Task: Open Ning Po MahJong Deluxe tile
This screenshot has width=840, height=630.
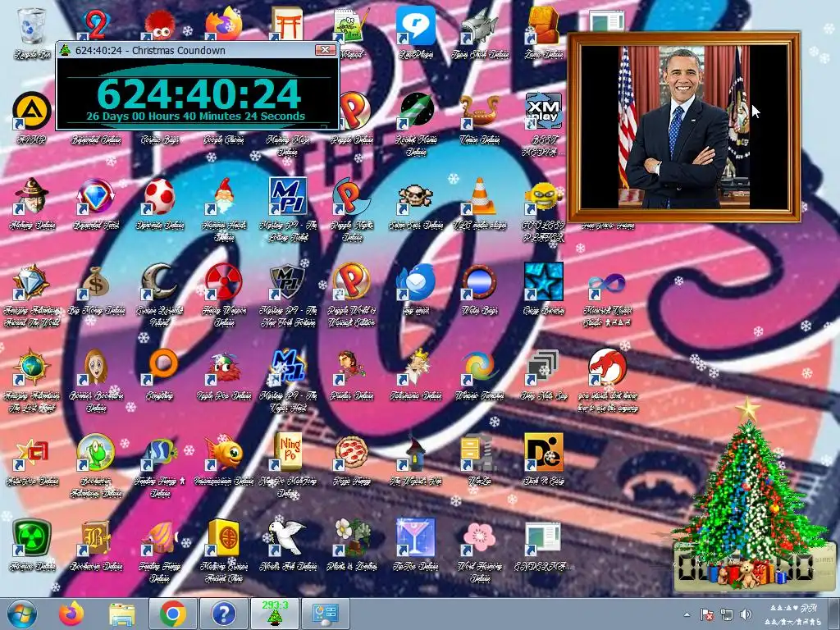Action: point(288,452)
